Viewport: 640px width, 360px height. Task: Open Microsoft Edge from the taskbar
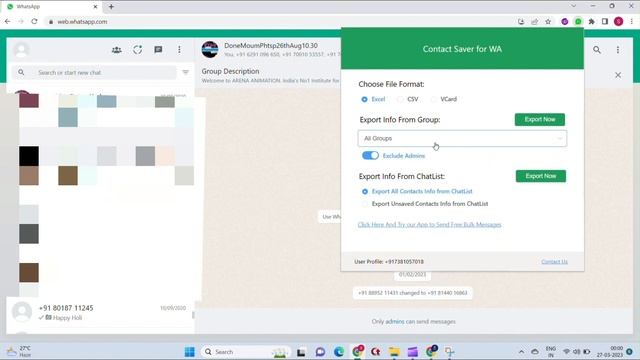[339, 351]
